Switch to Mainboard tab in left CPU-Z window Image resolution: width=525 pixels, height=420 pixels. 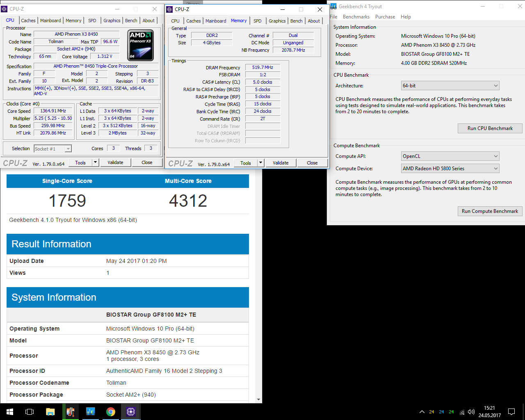click(50, 21)
